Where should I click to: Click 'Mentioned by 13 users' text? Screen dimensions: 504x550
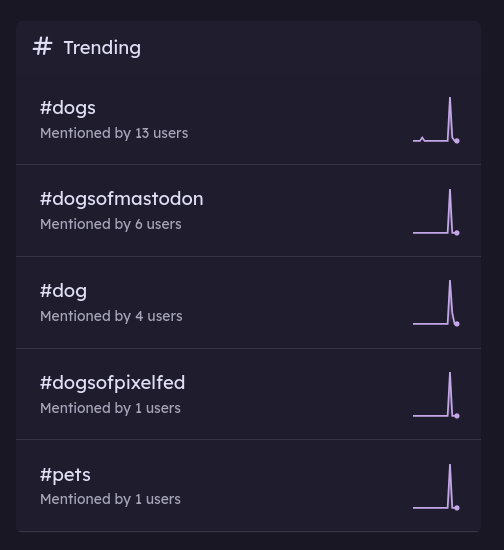[114, 133]
